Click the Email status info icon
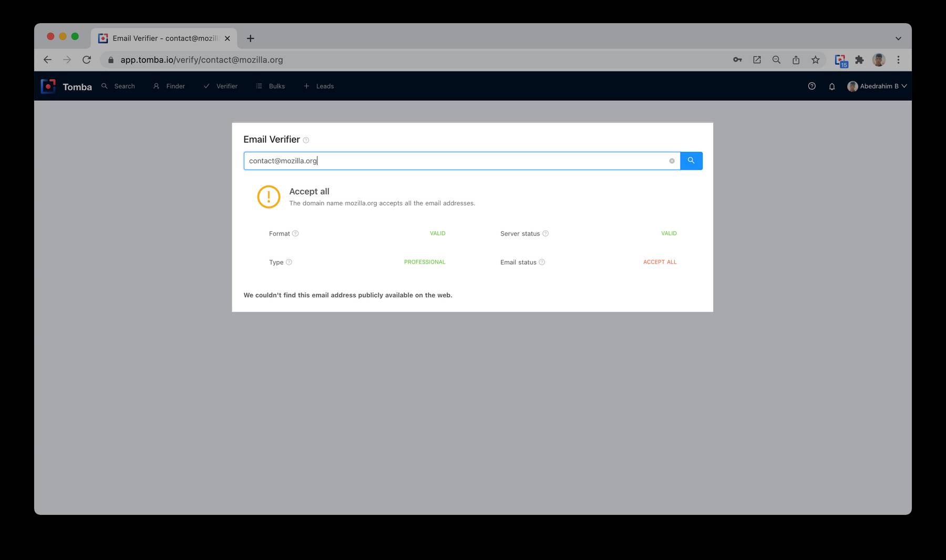This screenshot has width=946, height=560. point(542,262)
